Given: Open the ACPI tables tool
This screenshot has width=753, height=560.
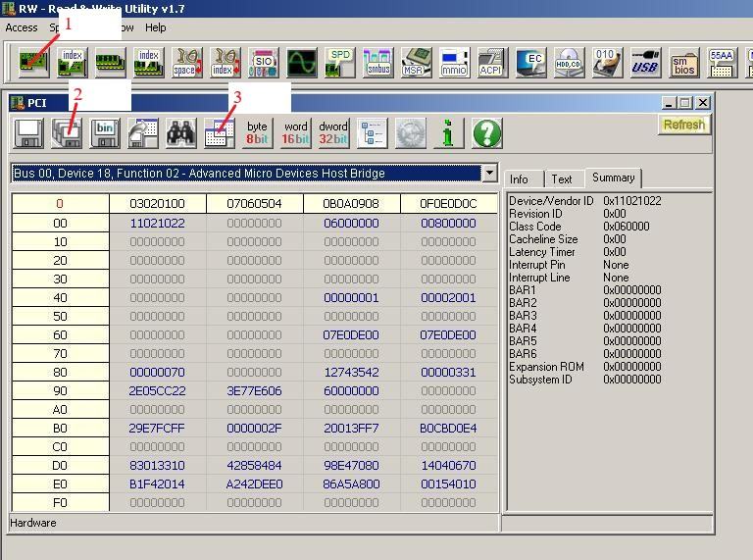Looking at the screenshot, I should [x=493, y=63].
